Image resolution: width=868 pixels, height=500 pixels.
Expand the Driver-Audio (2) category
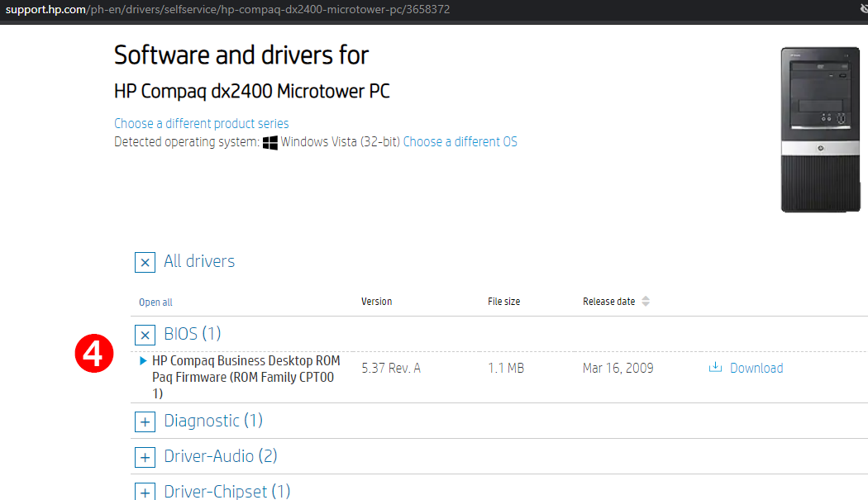(145, 457)
